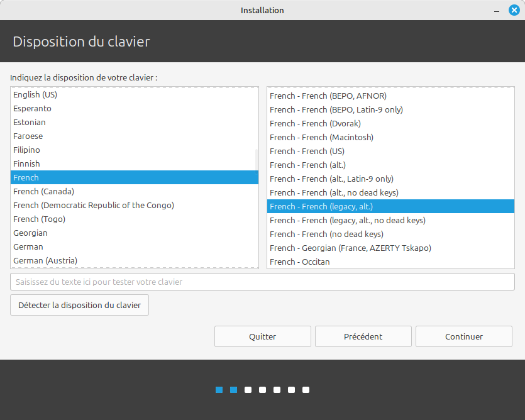Close the Installation window
525x420 pixels.
coord(514,11)
